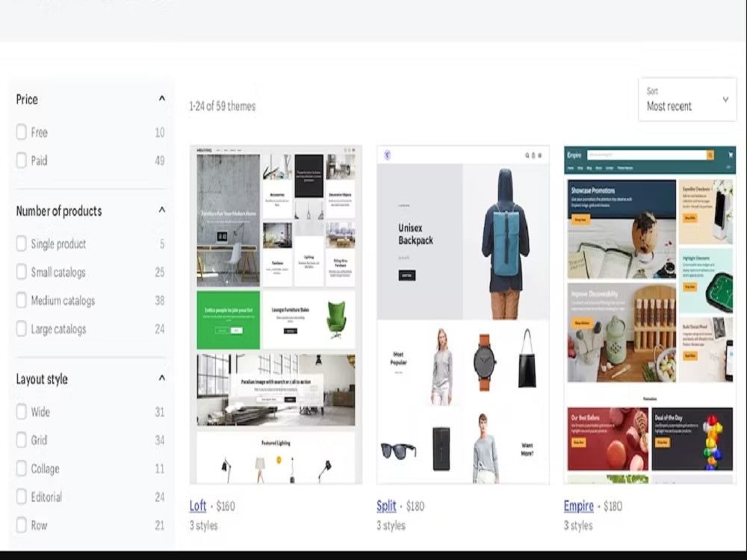Collapse the Layout style section
This screenshot has height=560, width=747.
(161, 378)
